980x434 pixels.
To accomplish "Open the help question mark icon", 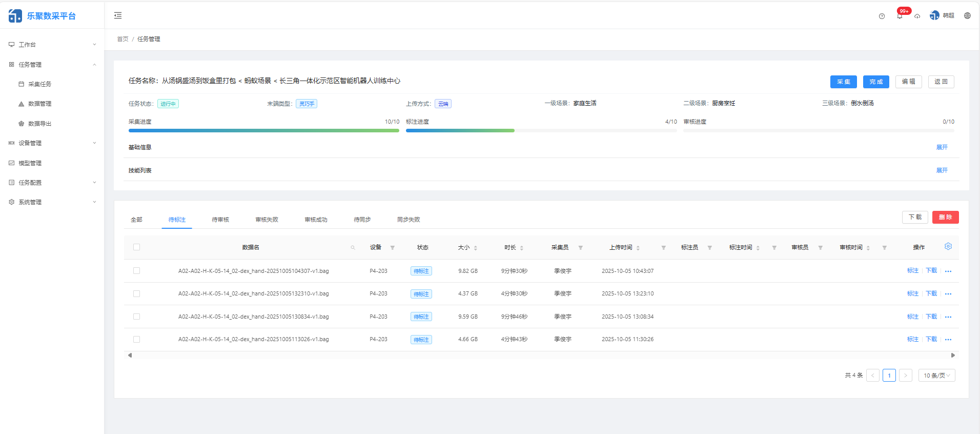I will [882, 16].
